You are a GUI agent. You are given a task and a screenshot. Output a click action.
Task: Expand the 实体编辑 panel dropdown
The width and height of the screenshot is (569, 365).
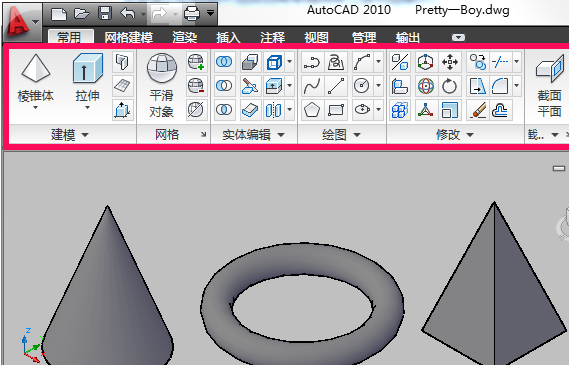(253, 135)
